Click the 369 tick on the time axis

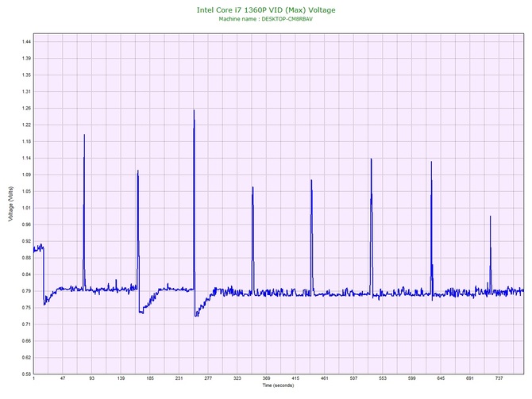[266, 378]
